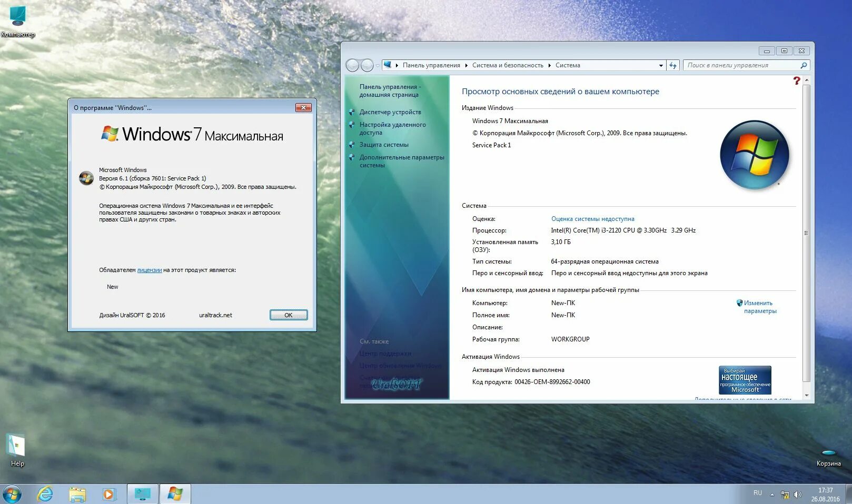Screen dimensions: 852x504
Task: Click the лицензии link in About dialog
Action: (x=150, y=270)
